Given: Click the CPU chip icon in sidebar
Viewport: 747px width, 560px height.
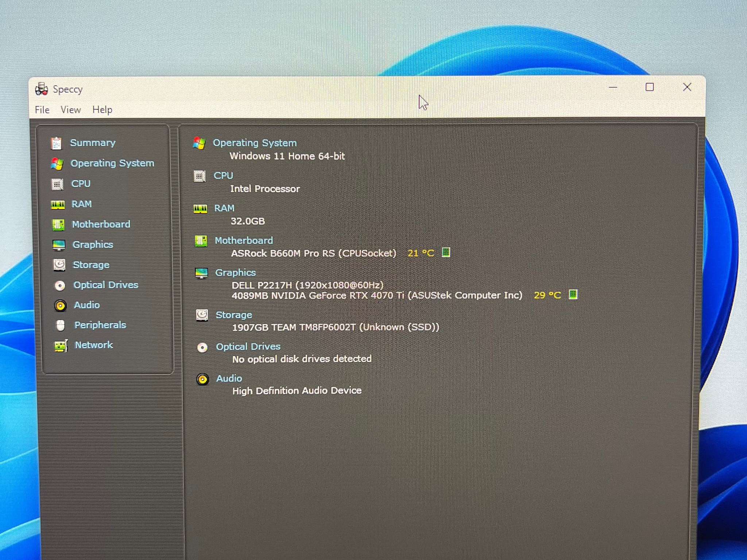Looking at the screenshot, I should coord(57,184).
